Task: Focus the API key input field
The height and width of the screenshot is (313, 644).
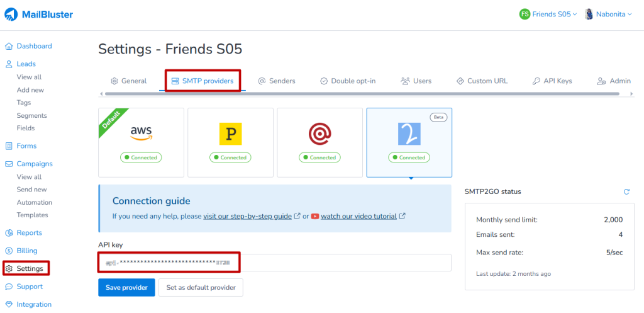Action: click(x=275, y=263)
